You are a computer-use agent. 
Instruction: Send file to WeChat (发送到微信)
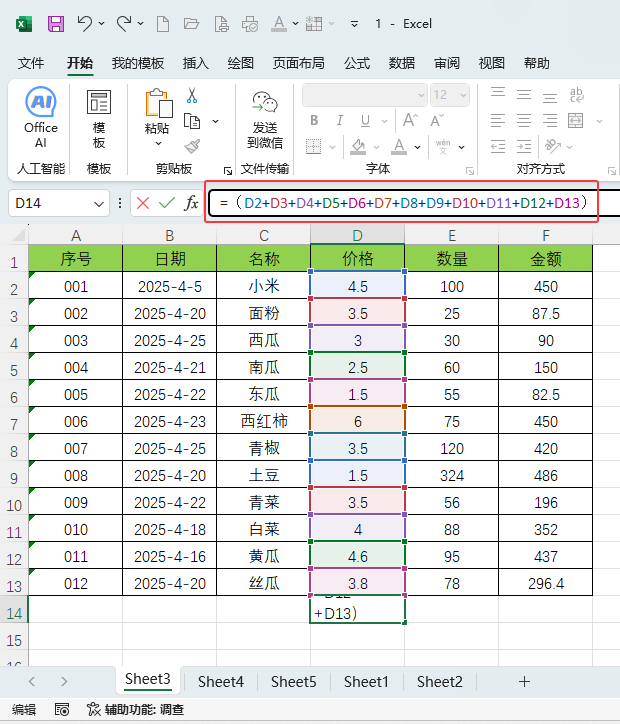click(x=265, y=120)
